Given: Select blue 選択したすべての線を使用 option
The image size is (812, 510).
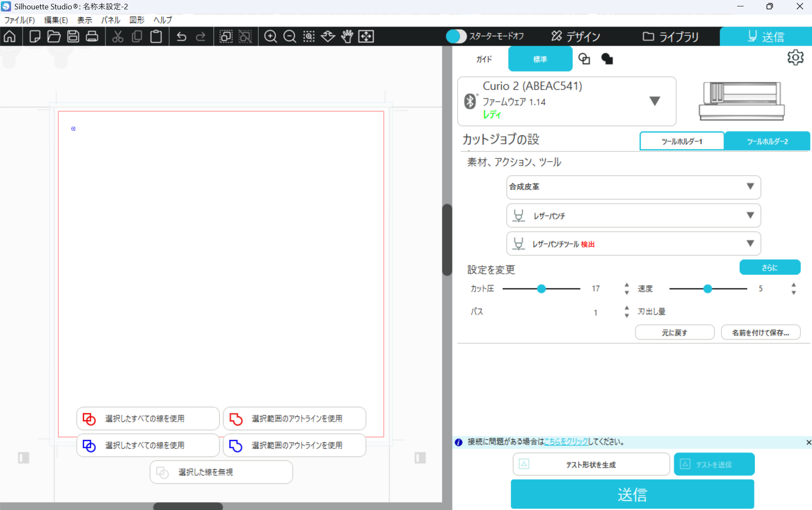Looking at the screenshot, I should tap(148, 445).
